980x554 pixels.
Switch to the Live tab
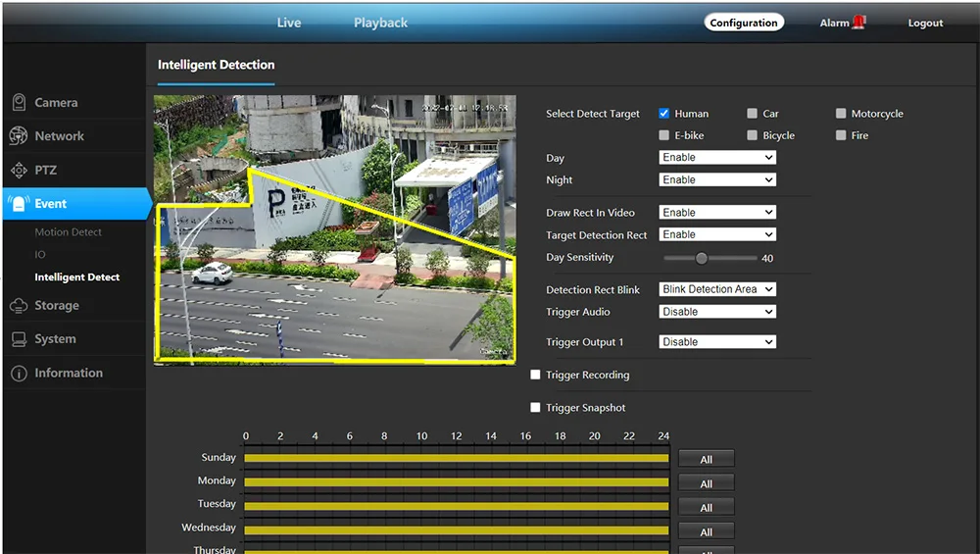click(x=289, y=23)
